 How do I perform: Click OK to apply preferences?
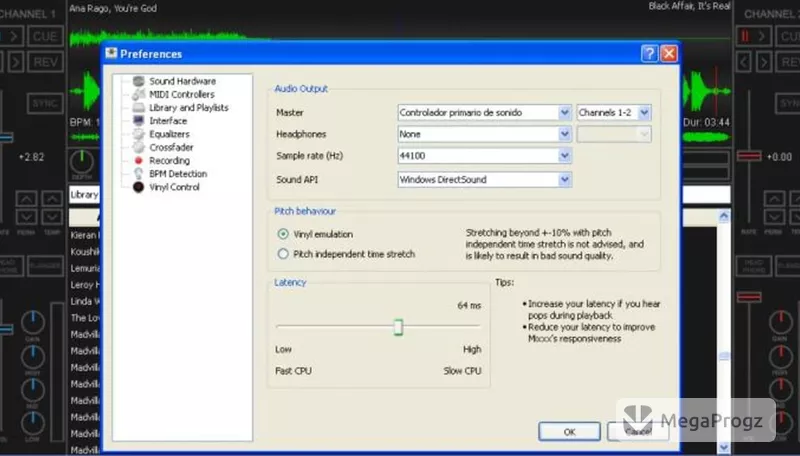click(569, 432)
